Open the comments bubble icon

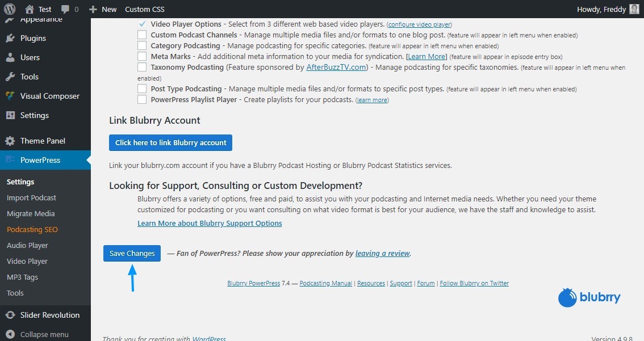click(x=65, y=9)
